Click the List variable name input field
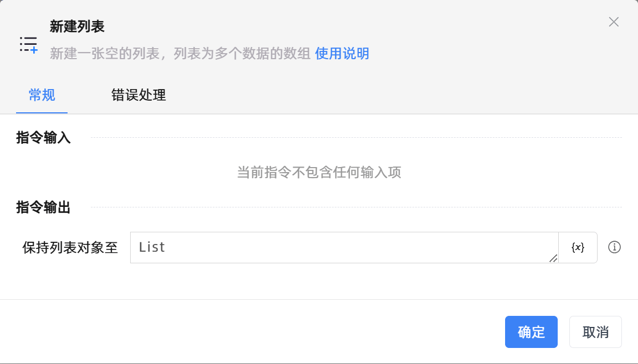This screenshot has height=364, width=638. 343,247
